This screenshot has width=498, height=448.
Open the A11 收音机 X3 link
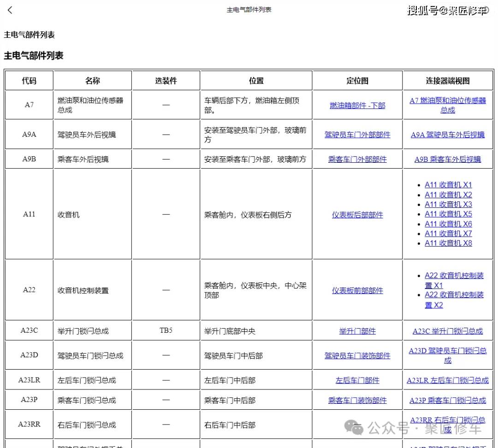448,204
